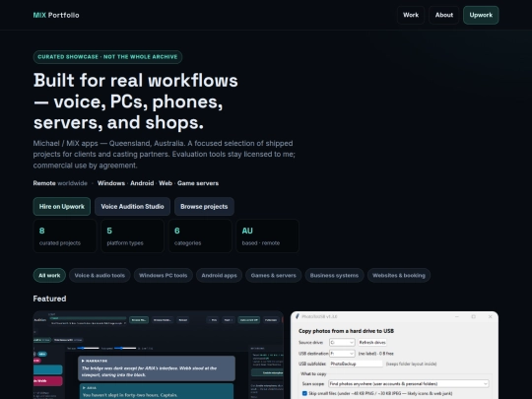This screenshot has height=399, width=532.
Task: Open Source drive dropdown in PhotoToUSB
Action: pos(342,342)
